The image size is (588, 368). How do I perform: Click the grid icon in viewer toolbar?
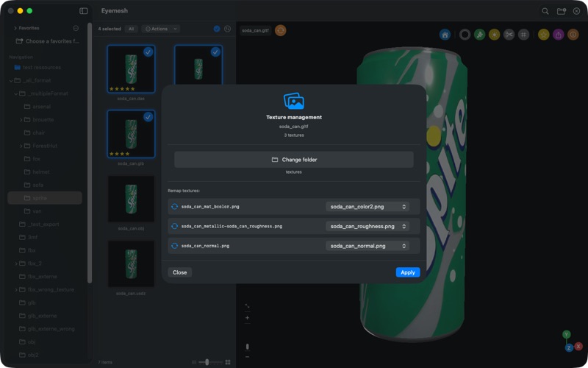(x=523, y=35)
